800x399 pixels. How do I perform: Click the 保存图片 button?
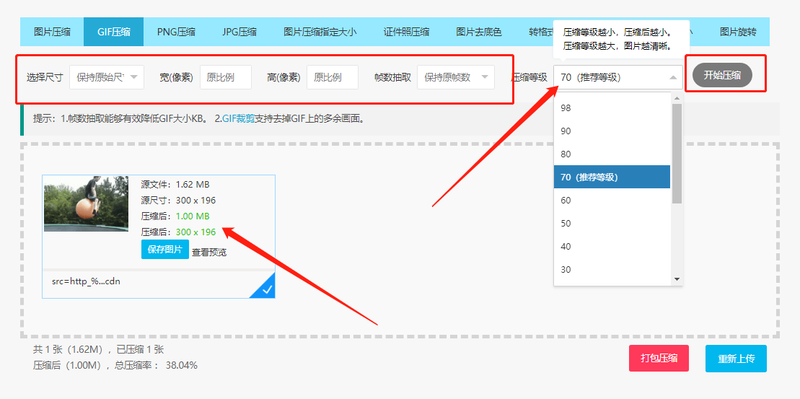click(x=165, y=250)
